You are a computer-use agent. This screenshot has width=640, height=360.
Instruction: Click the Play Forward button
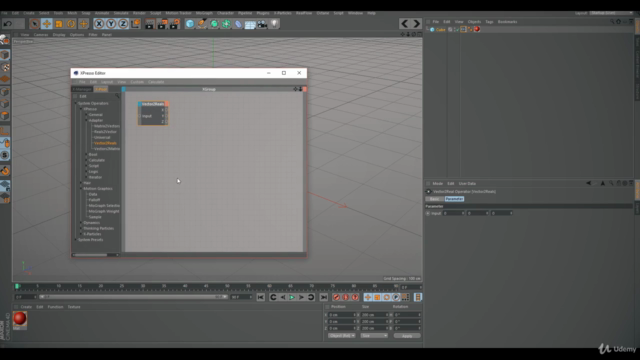(x=292, y=297)
